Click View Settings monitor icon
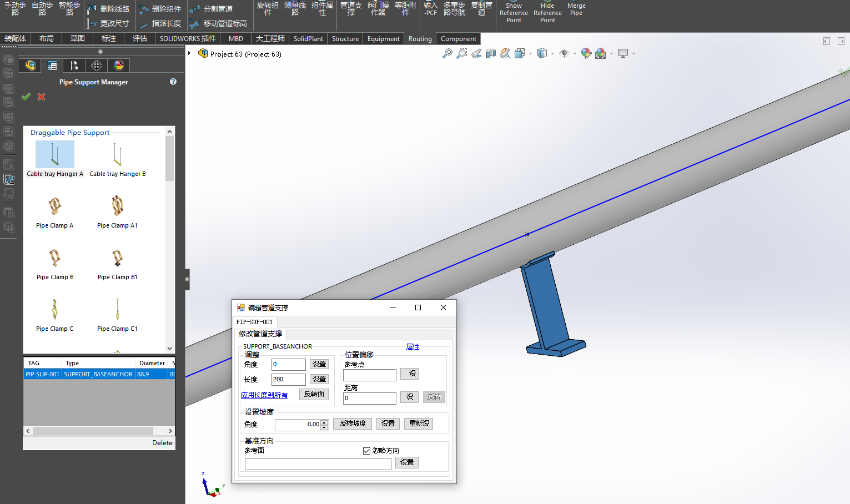Image resolution: width=850 pixels, height=504 pixels. (623, 53)
